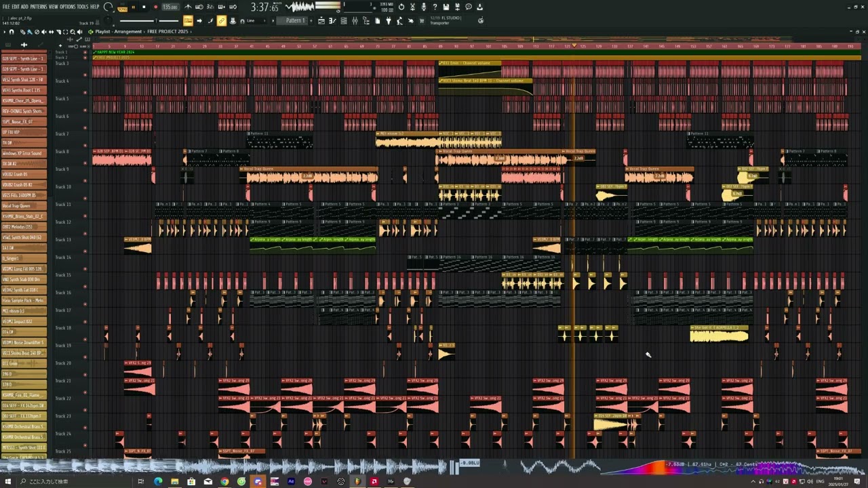
Task: Click the FREE PROJECT 2025 breadcrumb
Action: pos(167,32)
